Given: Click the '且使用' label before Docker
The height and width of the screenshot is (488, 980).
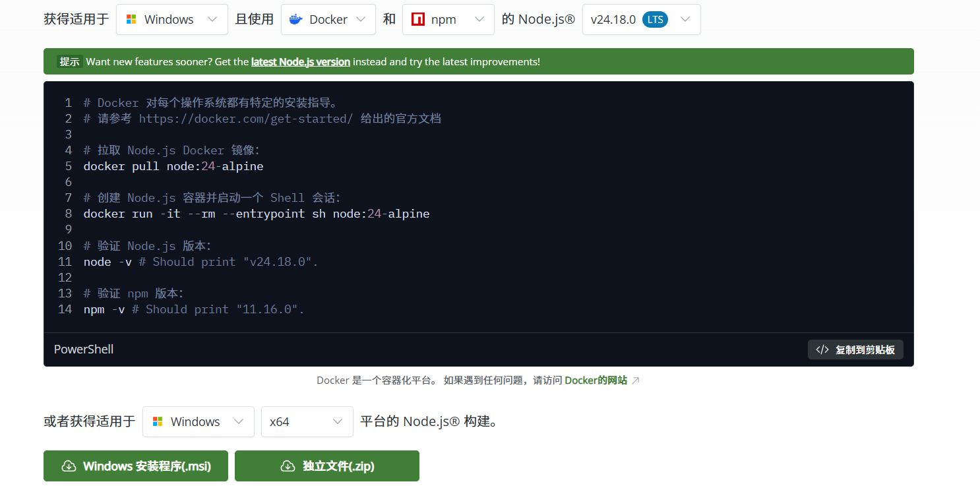Looking at the screenshot, I should tap(255, 20).
